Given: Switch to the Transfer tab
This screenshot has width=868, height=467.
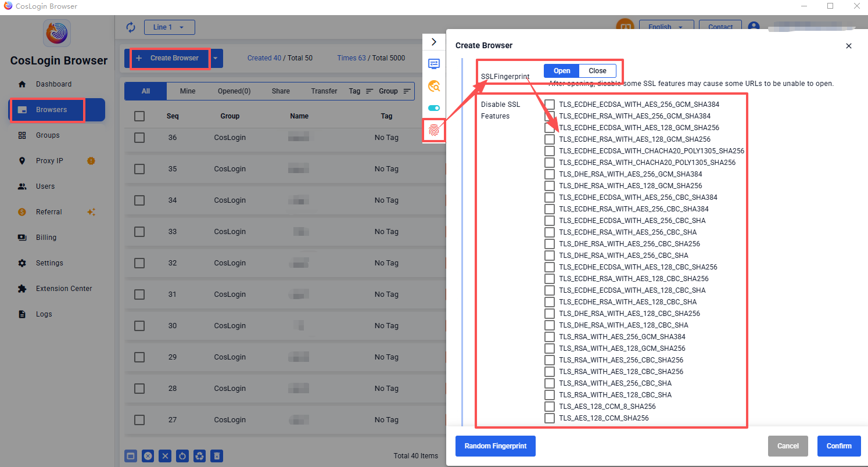Looking at the screenshot, I should pos(324,91).
